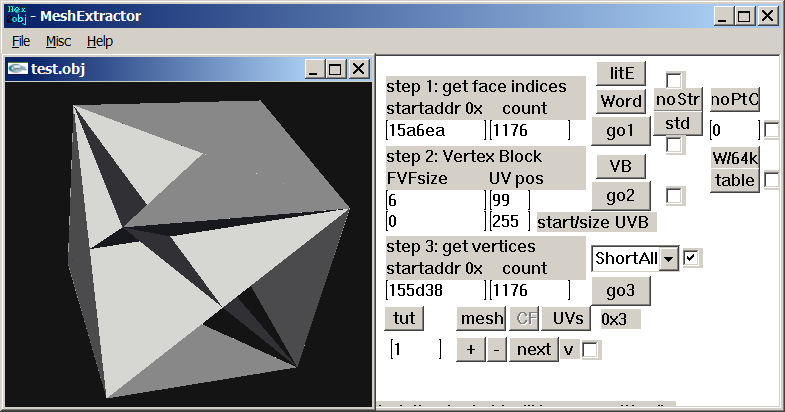Click the UVs button
Viewport: 785px width, 412px height.
point(566,318)
